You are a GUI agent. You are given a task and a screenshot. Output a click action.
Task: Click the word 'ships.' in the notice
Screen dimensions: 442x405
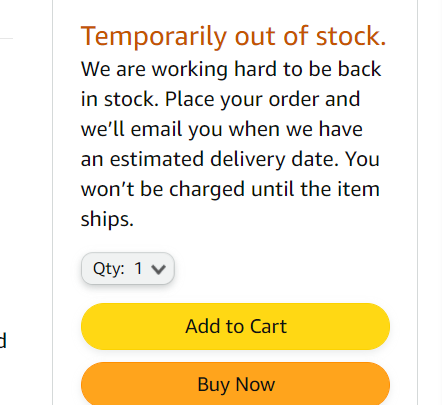point(107,219)
